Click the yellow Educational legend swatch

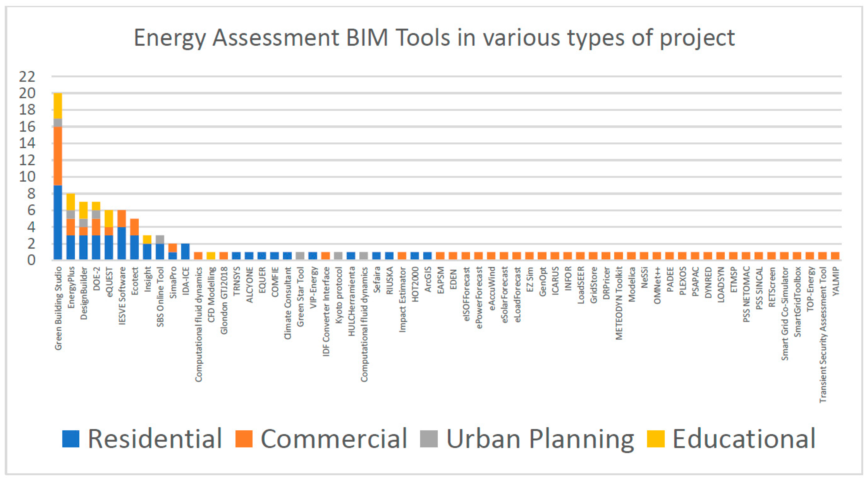coord(656,439)
